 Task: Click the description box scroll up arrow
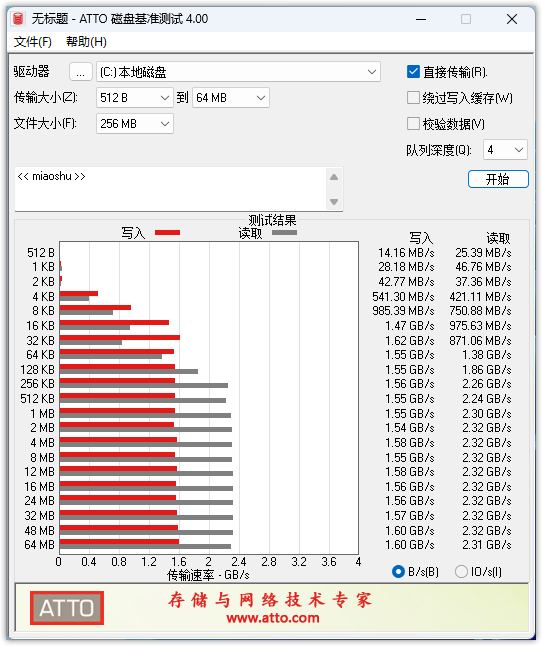coord(334,177)
